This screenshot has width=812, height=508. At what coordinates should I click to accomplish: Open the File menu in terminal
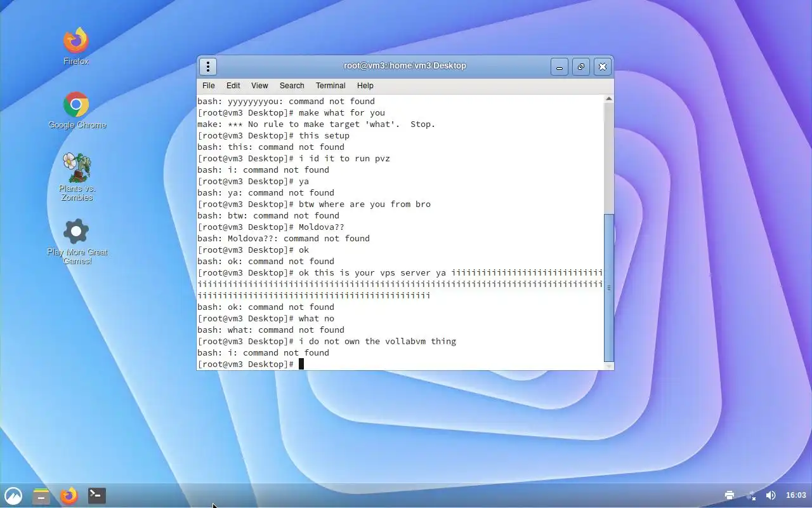point(209,86)
